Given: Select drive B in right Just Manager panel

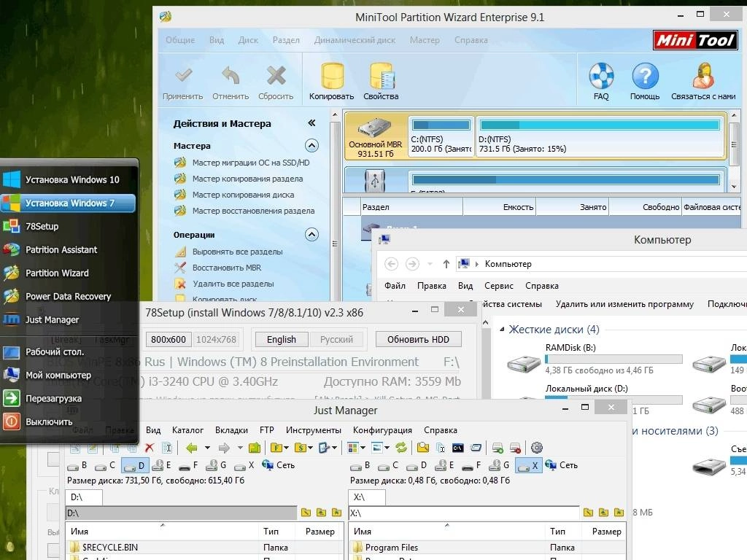Looking at the screenshot, I should point(360,465).
